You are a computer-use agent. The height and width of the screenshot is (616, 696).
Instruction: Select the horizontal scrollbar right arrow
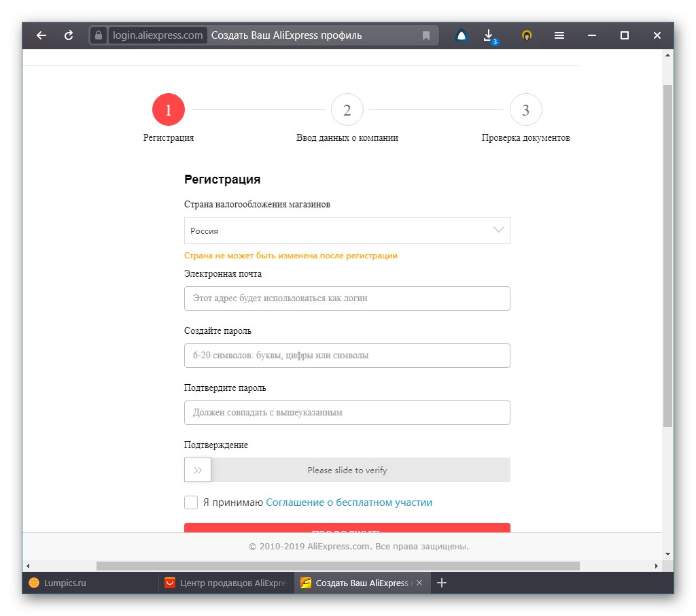(657, 566)
